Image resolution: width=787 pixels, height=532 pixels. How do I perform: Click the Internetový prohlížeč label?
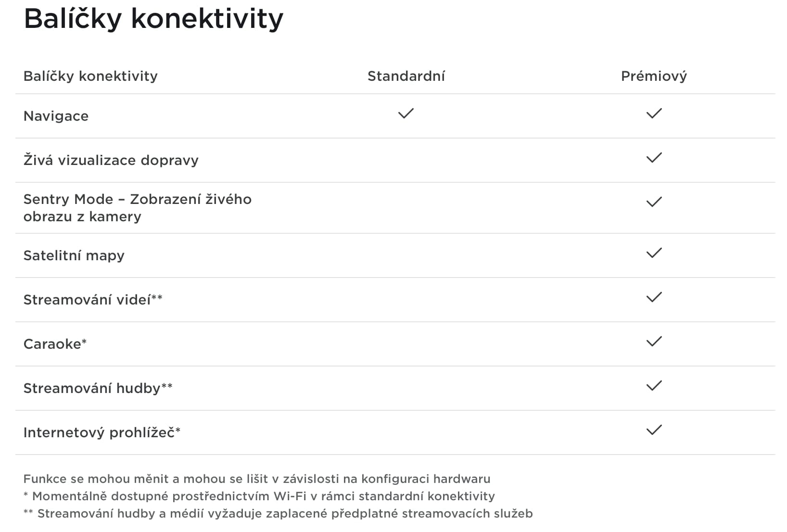[x=102, y=432]
